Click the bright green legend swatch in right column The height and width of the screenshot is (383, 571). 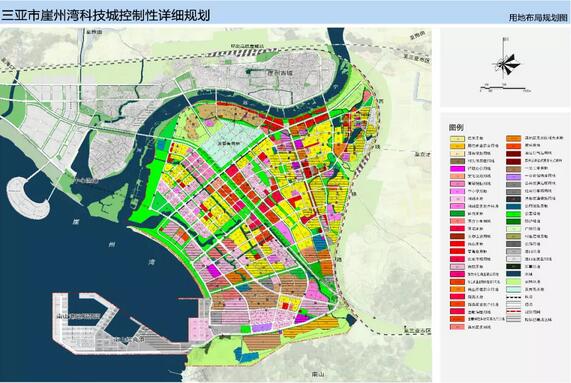coord(513,214)
